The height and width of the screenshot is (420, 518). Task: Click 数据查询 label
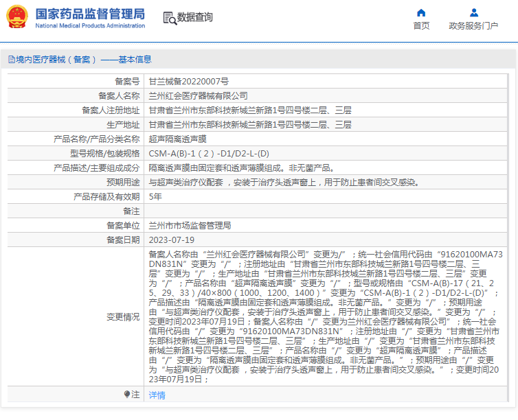click(194, 17)
